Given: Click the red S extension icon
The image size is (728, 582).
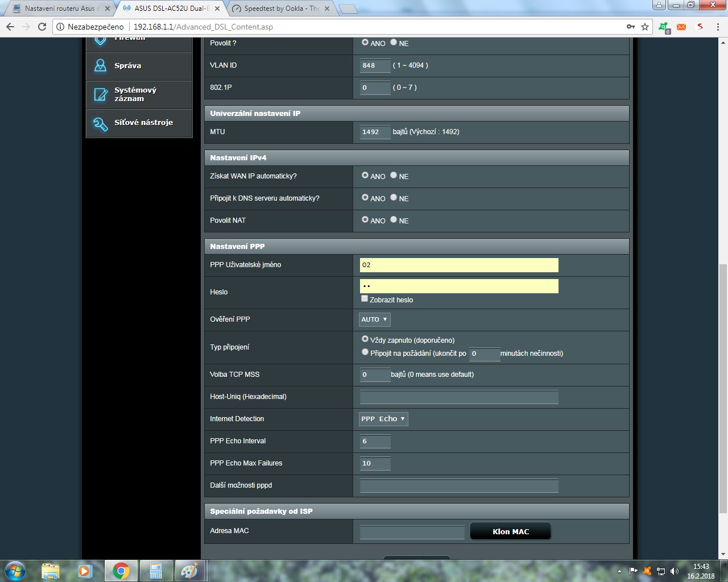Looking at the screenshot, I should (700, 27).
